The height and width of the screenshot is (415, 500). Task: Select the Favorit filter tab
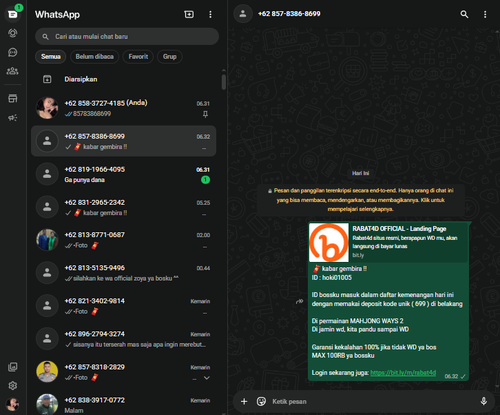[138, 57]
